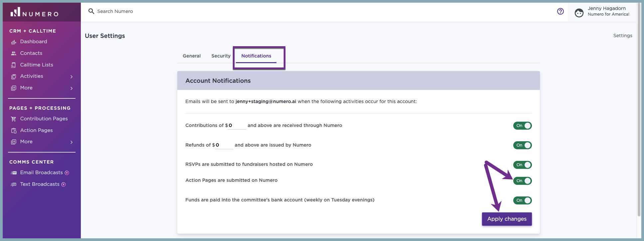Click the User Settings page title
644x241 pixels.
pos(105,36)
